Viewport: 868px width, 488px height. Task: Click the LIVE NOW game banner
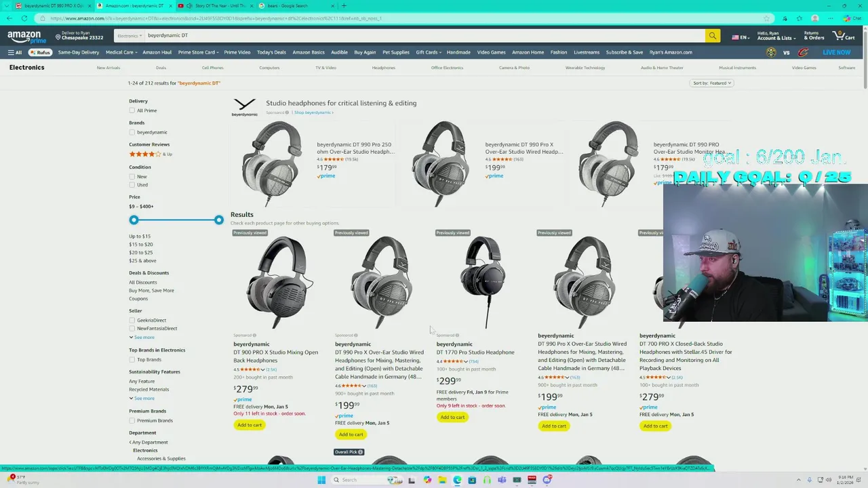coord(836,52)
